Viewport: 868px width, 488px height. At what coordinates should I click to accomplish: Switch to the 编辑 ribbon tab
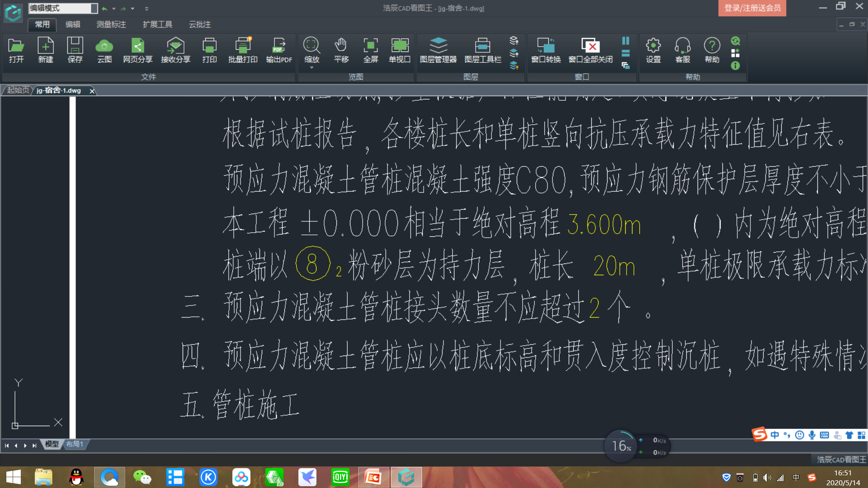[73, 24]
